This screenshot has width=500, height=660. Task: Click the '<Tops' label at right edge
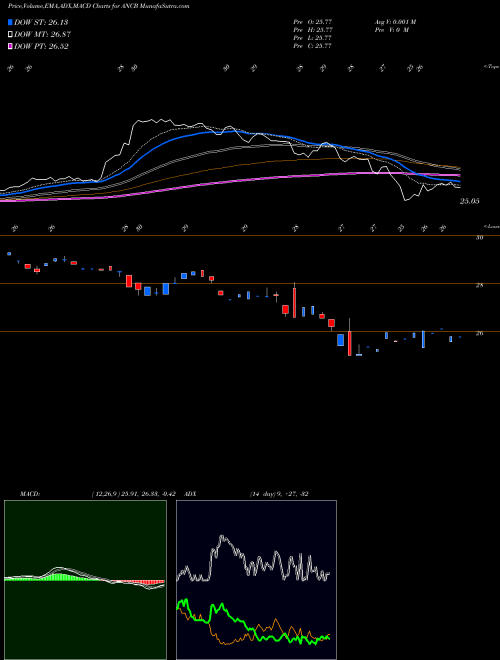(x=492, y=67)
